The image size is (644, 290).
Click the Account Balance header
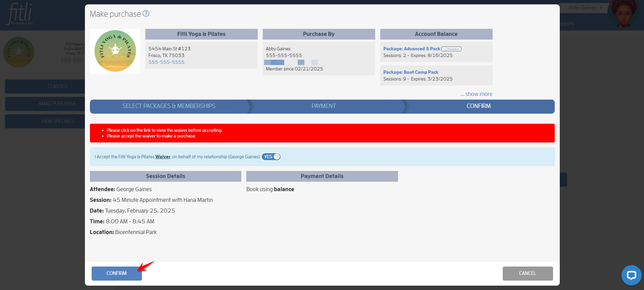(436, 34)
